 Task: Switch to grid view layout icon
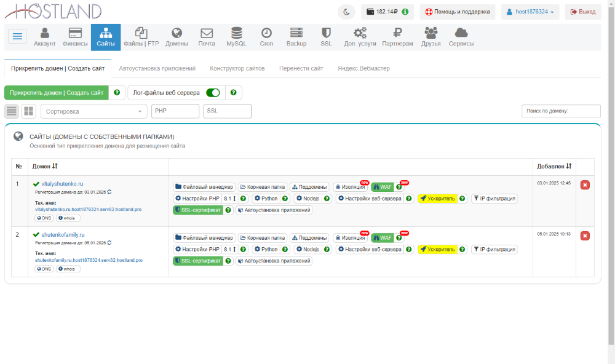coord(28,111)
